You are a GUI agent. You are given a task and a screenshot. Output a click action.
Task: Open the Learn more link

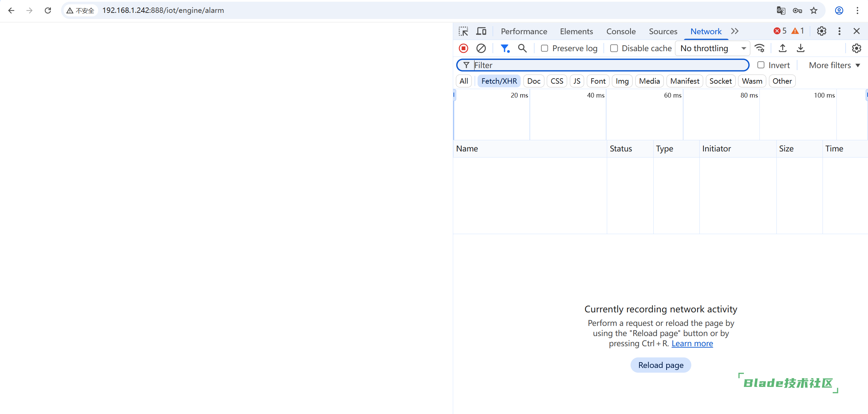692,344
